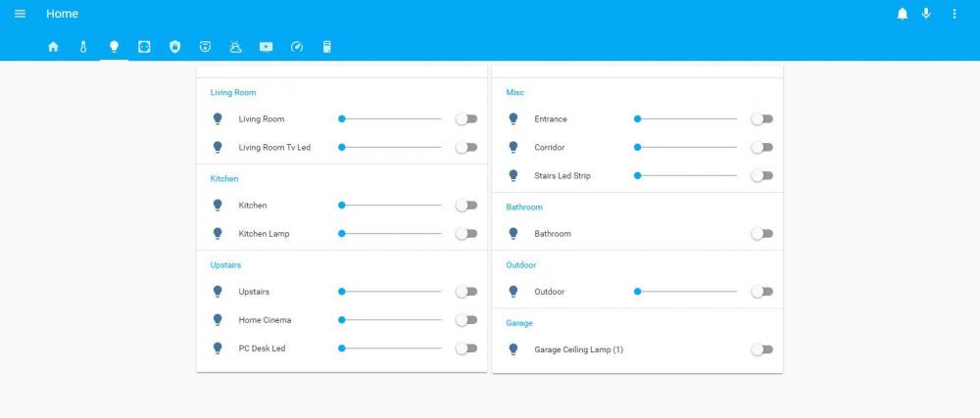
Task: Go to the home icon tab
Action: pos(53,46)
